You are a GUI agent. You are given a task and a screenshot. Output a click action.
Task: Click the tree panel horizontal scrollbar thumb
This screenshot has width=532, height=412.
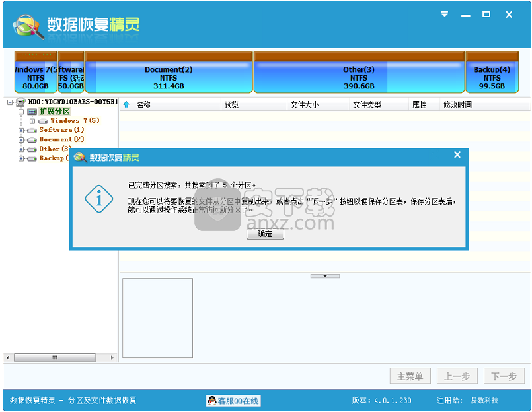pyautogui.click(x=55, y=357)
